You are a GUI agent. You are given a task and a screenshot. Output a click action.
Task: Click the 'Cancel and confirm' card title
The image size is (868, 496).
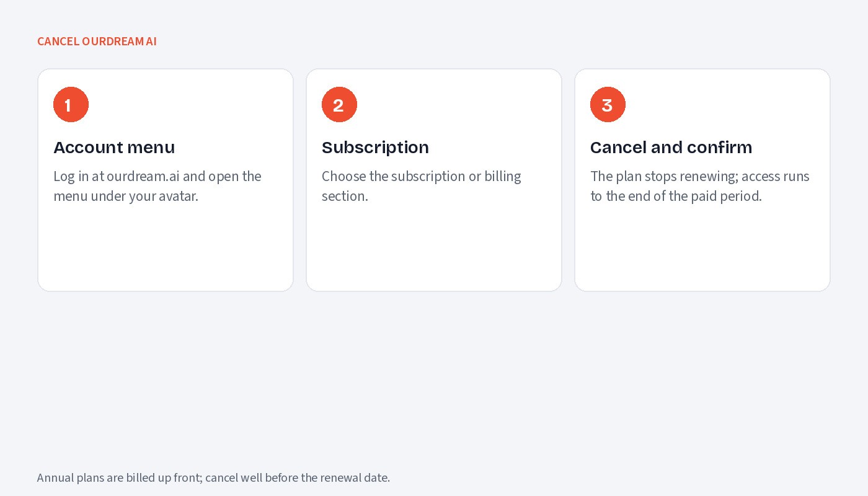(x=671, y=148)
